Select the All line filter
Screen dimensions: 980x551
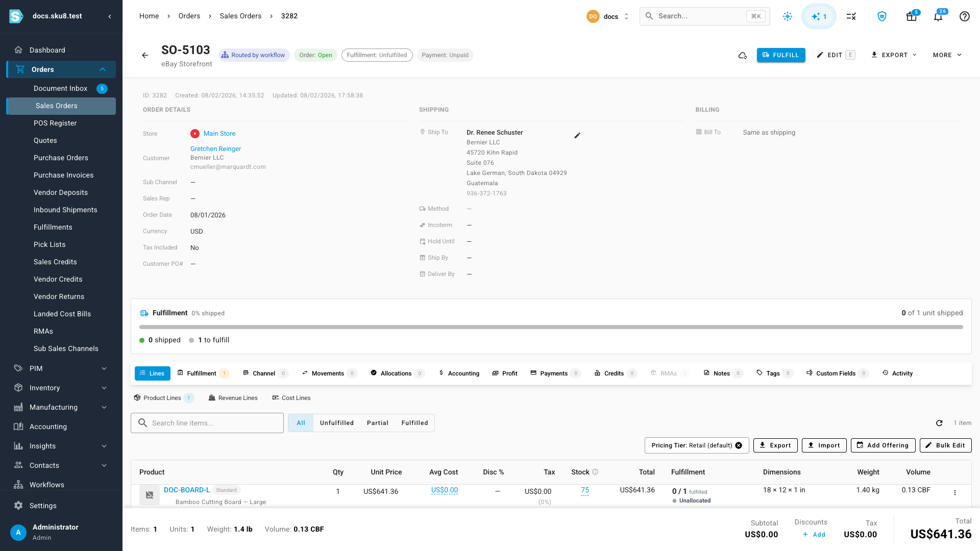point(301,423)
